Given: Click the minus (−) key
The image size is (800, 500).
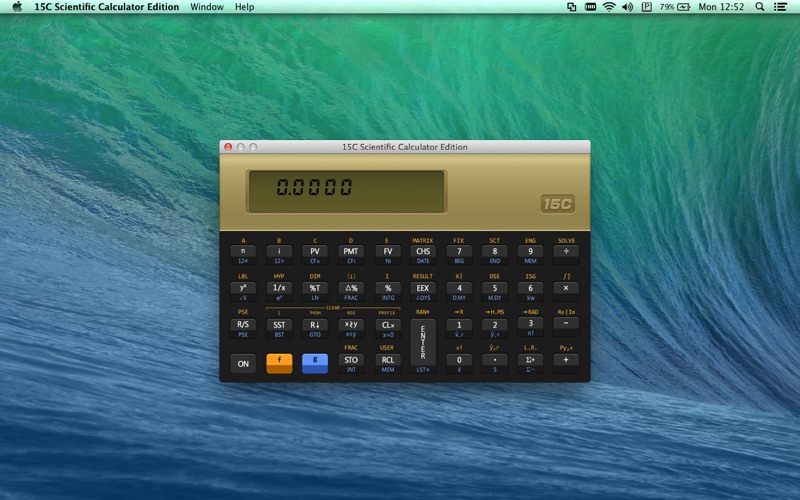Looking at the screenshot, I should [566, 327].
